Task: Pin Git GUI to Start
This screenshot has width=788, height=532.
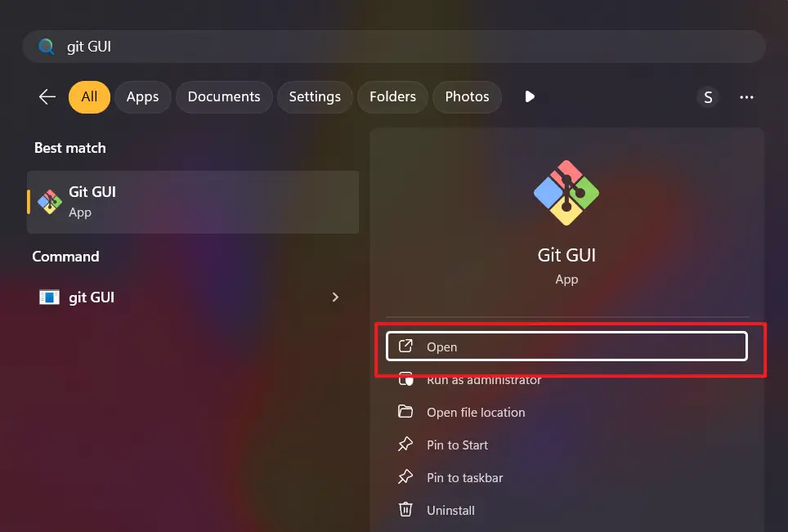Action: (x=457, y=445)
